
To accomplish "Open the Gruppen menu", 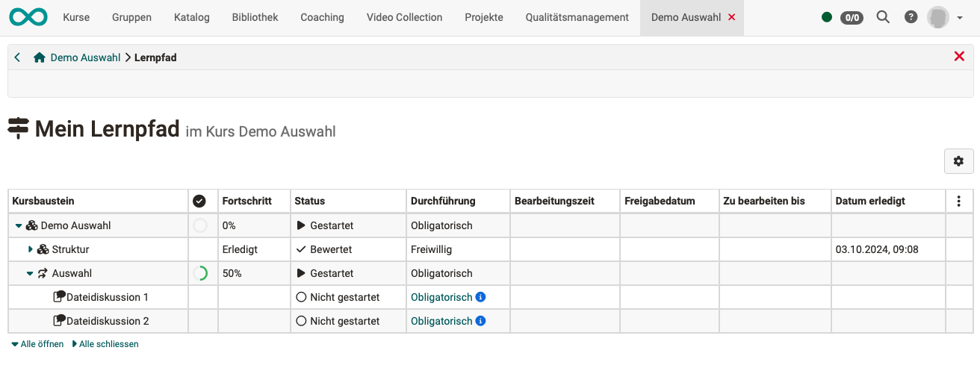I will tap(131, 17).
